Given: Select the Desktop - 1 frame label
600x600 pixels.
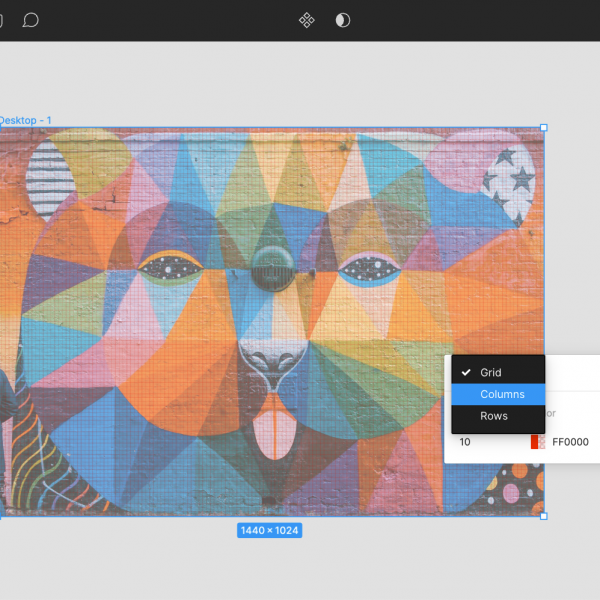Looking at the screenshot, I should (x=25, y=121).
